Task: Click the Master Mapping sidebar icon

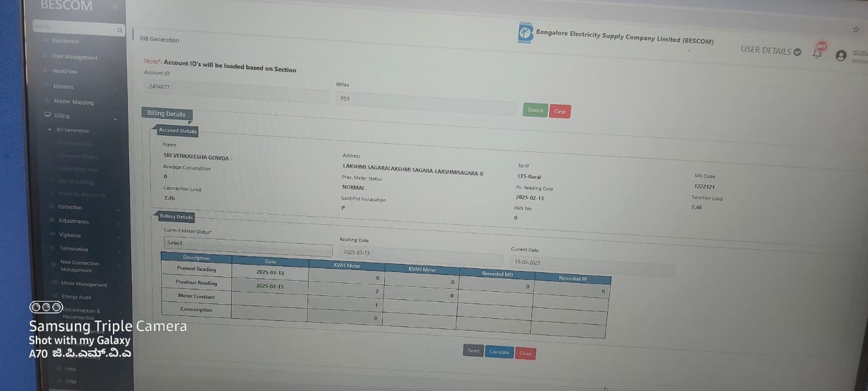Action: point(47,100)
